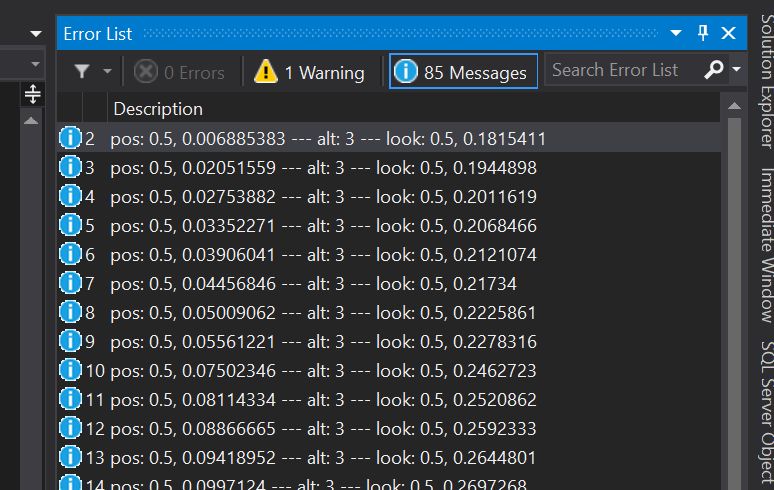This screenshot has height=490, width=774.
Task: Click the left editor scroll-up arrow
Action: 31,120
